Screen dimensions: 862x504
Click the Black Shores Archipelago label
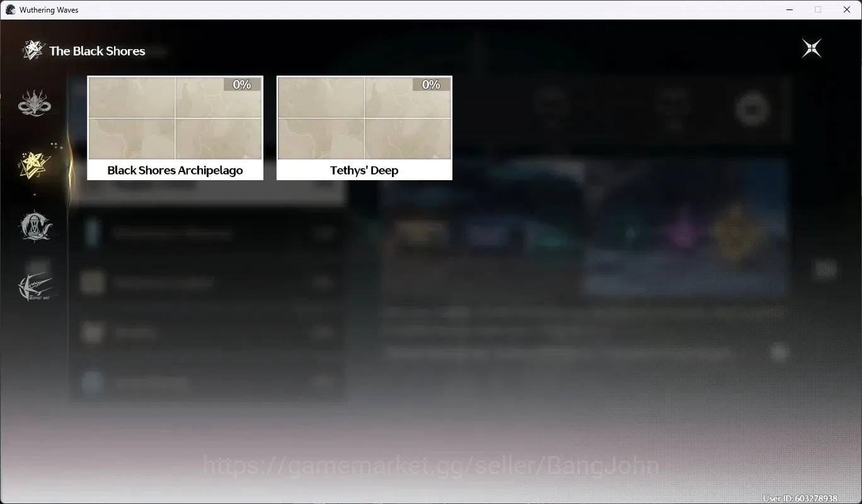click(x=175, y=170)
